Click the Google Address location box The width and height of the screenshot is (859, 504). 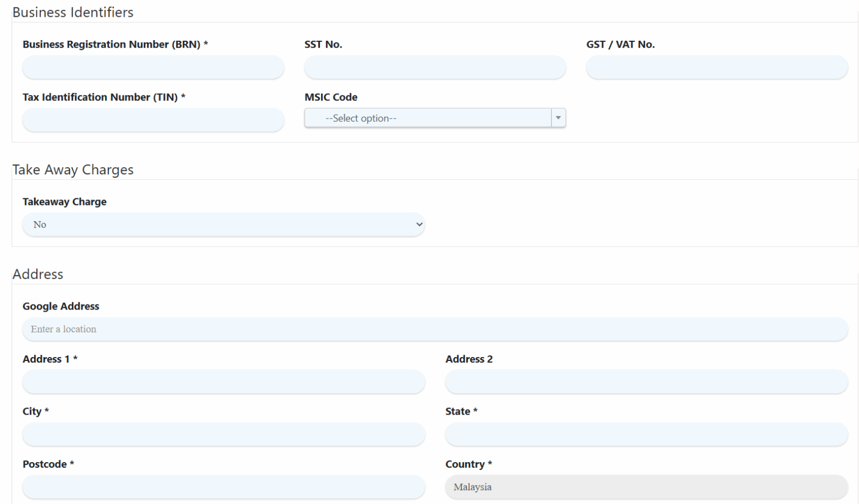(435, 329)
